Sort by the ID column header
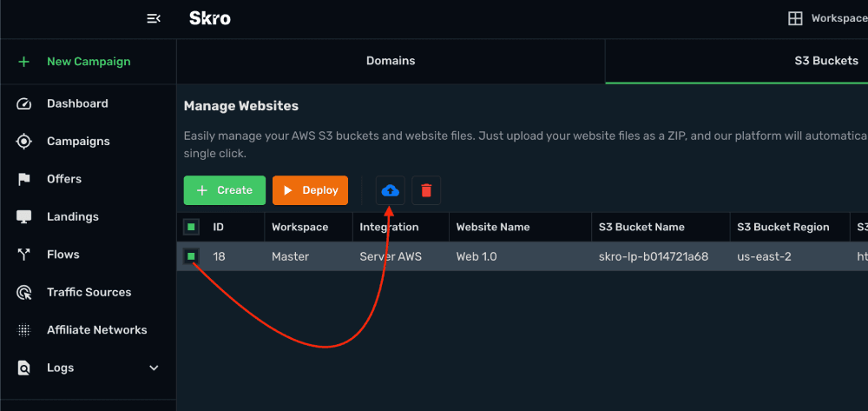 click(219, 227)
